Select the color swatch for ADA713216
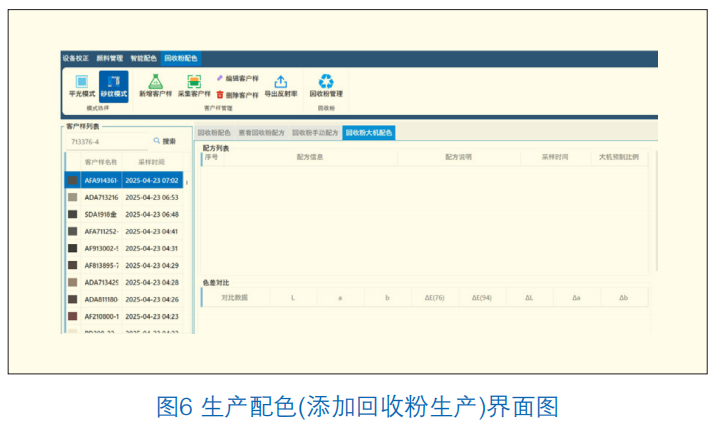Image resolution: width=726 pixels, height=432 pixels. pos(73,197)
